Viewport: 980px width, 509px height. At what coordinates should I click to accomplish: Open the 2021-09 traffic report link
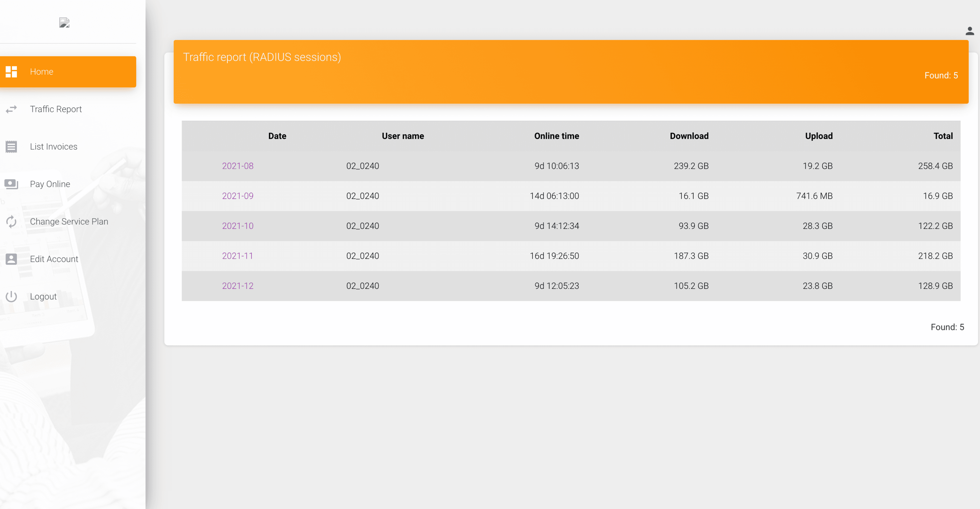[x=237, y=196]
